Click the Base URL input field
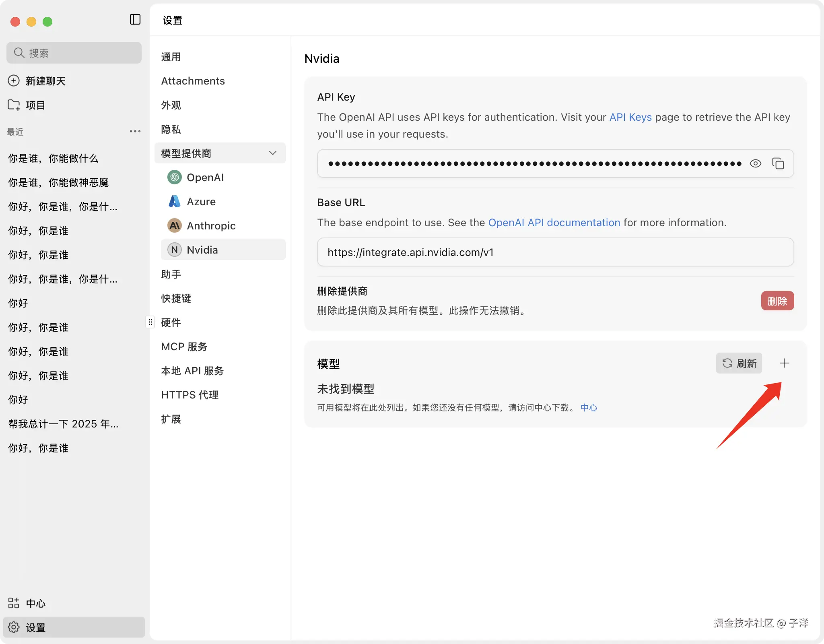The width and height of the screenshot is (824, 644). (x=555, y=252)
